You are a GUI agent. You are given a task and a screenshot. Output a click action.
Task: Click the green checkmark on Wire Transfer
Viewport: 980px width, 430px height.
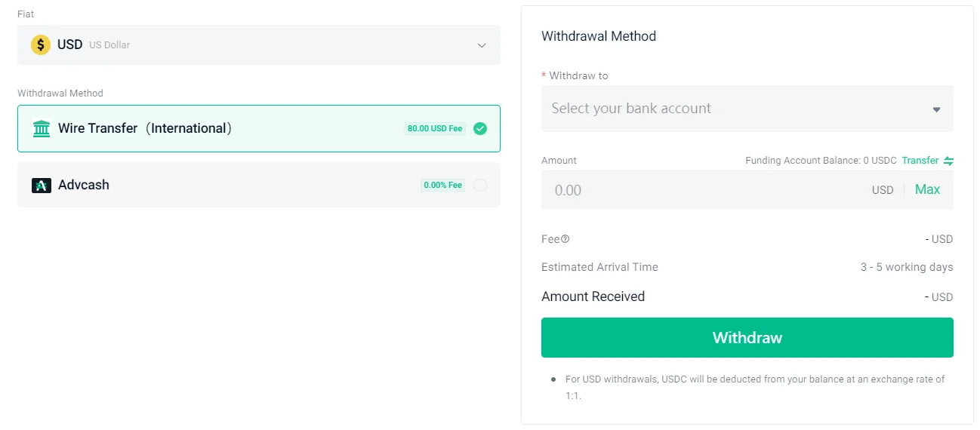point(479,128)
